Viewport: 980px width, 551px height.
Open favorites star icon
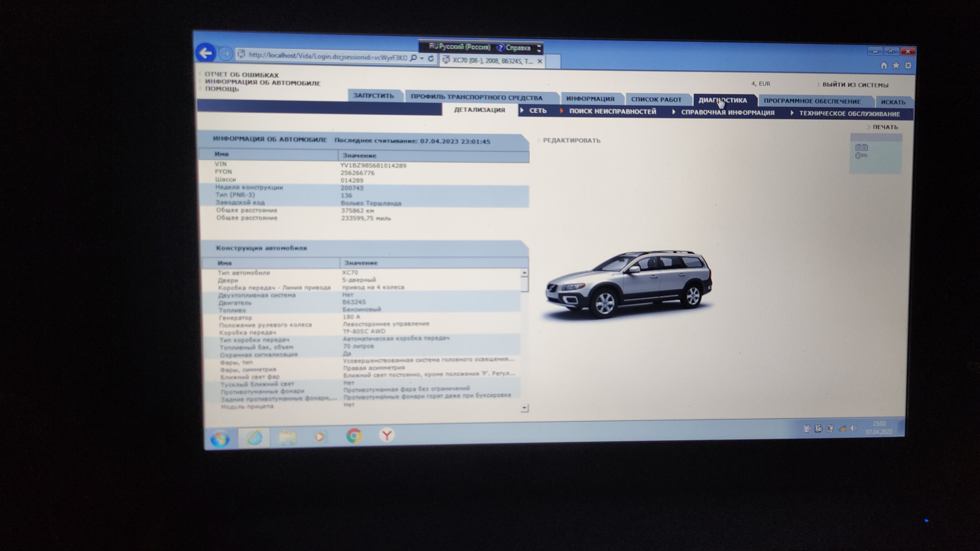pyautogui.click(x=896, y=65)
